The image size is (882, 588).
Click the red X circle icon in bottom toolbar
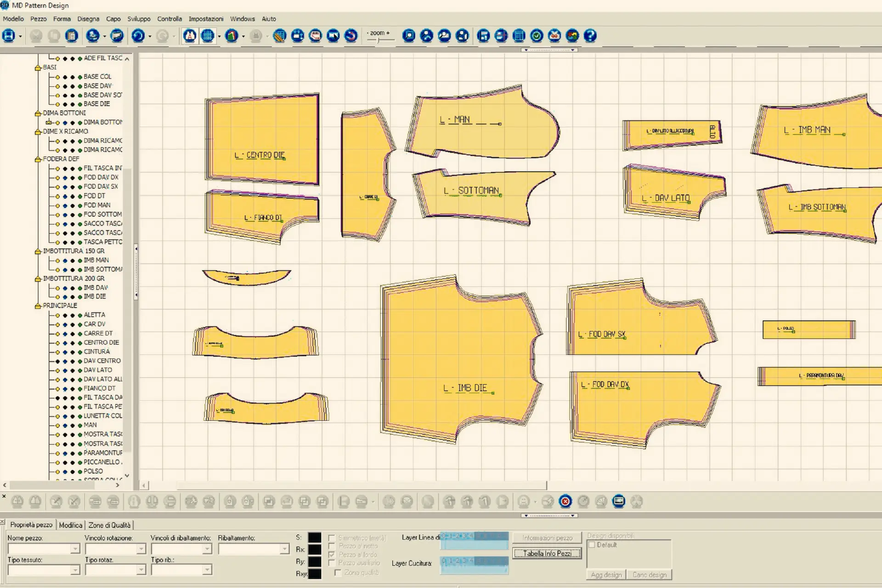tap(565, 501)
